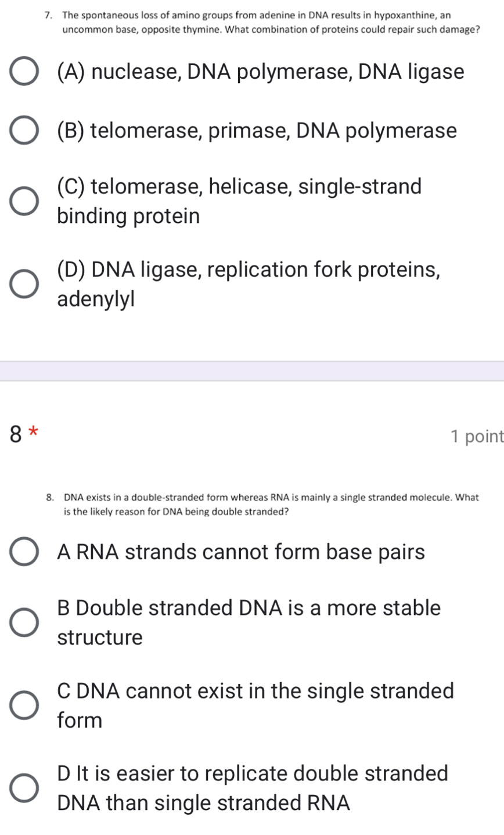Image resolution: width=504 pixels, height=835 pixels.
Task: Click the Double stranded DNA structure answer text
Action: [249, 622]
